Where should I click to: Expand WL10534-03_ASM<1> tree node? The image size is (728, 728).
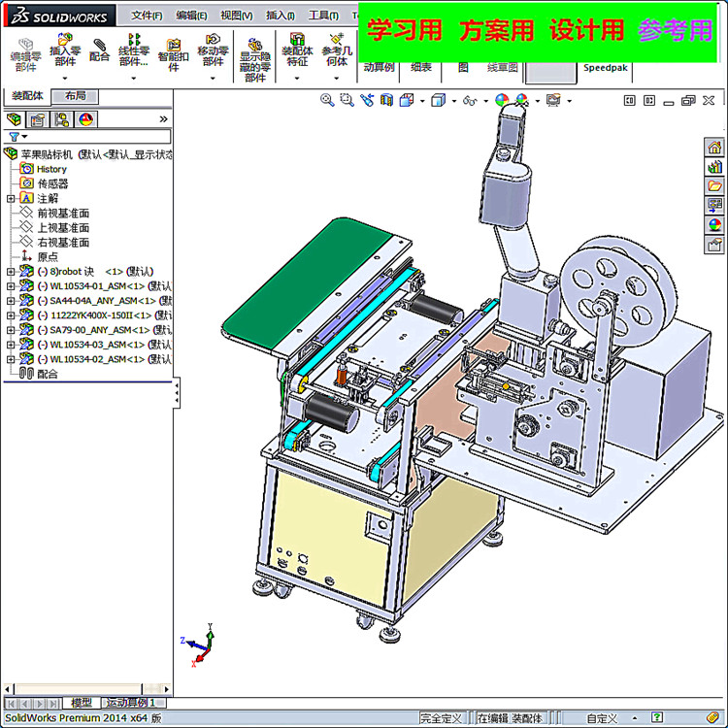click(x=11, y=345)
